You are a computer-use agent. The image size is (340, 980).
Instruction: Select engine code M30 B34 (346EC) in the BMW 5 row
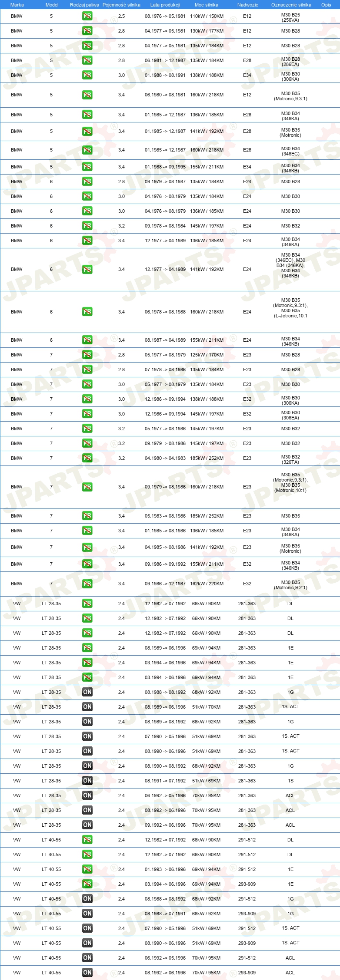coord(290,151)
